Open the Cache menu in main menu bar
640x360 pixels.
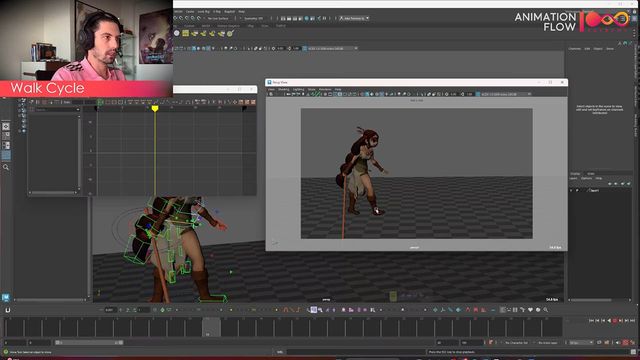(x=190, y=11)
